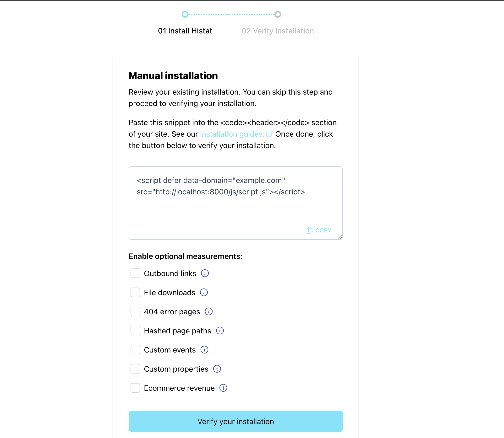Click the info icon next to Custom events
504x438 pixels.
pyautogui.click(x=204, y=350)
